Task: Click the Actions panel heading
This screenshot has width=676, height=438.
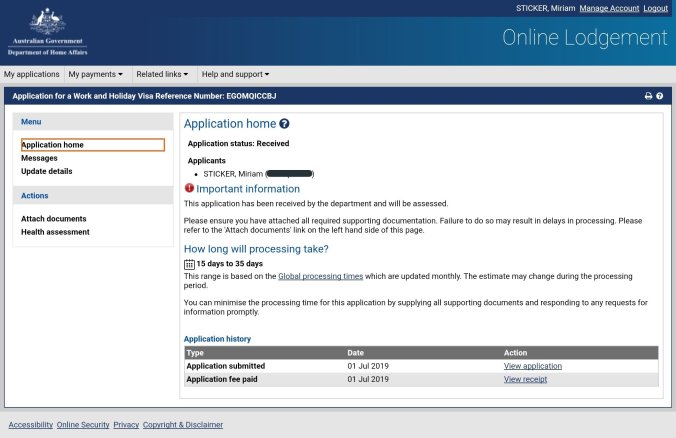Action: 34,196
